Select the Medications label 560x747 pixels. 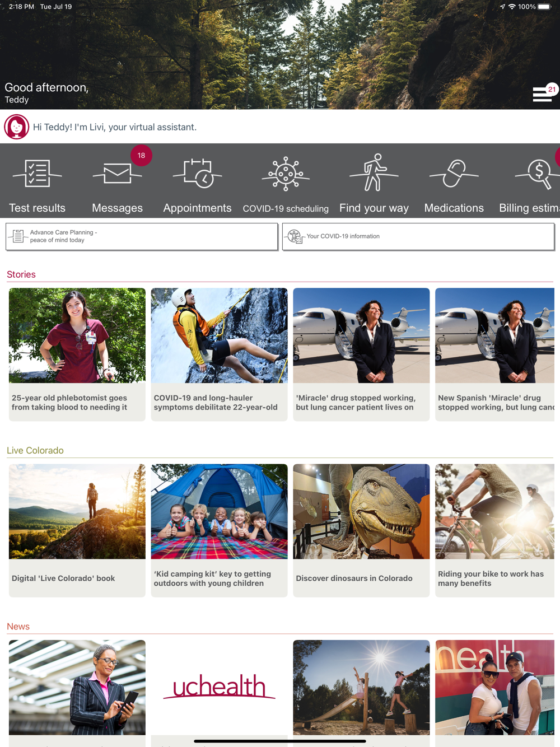pyautogui.click(x=454, y=208)
